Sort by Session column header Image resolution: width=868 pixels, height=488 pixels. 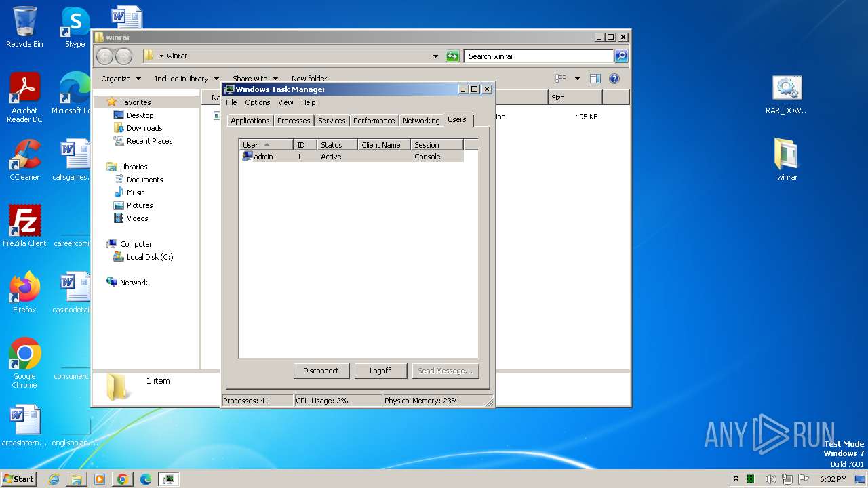coord(437,144)
